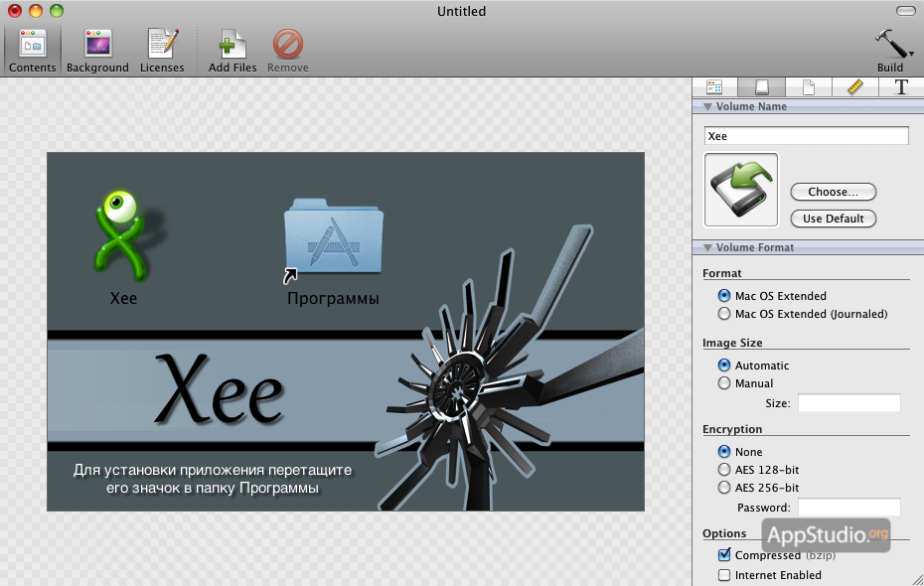Collapse the Volume Name section

tap(707, 106)
